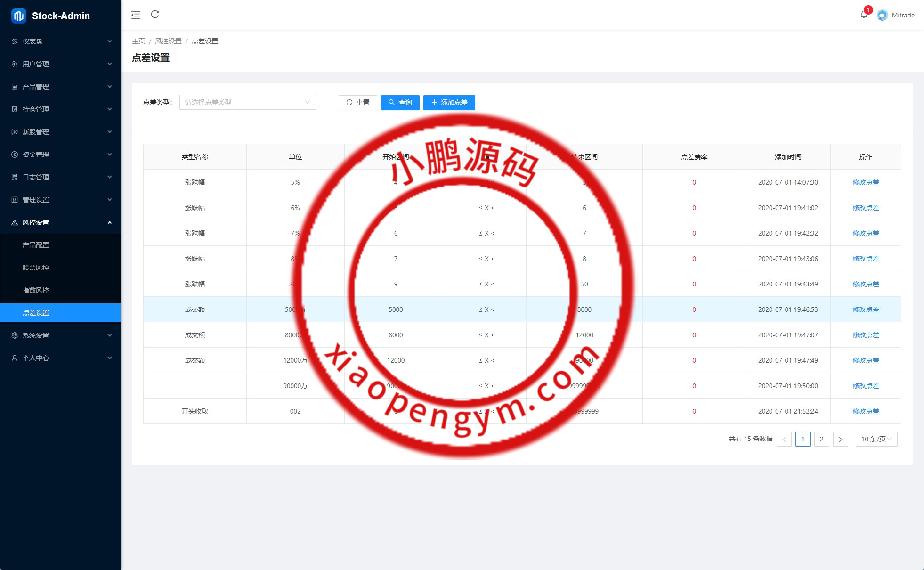
Task: Click the 个人中心 profile icon
Action: [x=14, y=358]
